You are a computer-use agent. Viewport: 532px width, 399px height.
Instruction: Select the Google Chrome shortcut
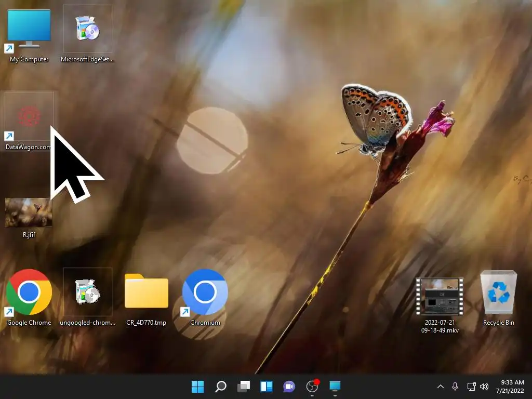29,292
